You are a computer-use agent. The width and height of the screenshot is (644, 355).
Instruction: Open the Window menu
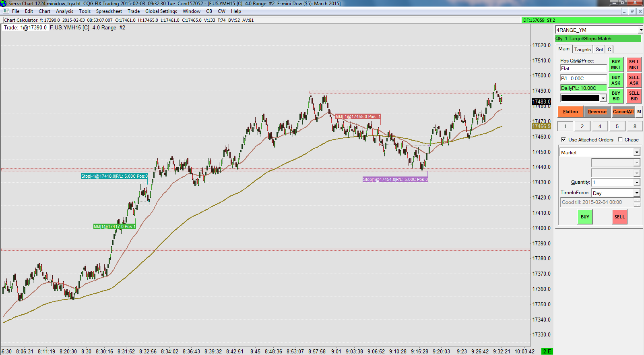pos(192,11)
